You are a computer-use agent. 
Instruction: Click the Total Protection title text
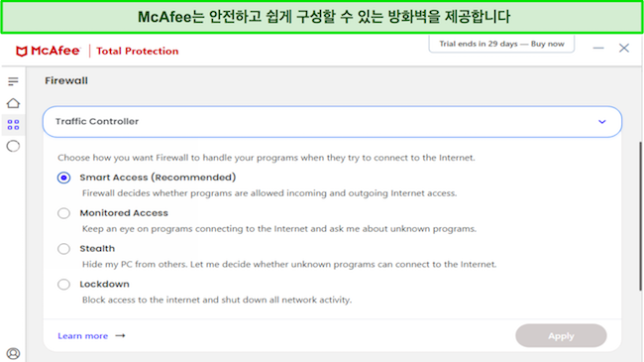pyautogui.click(x=137, y=51)
